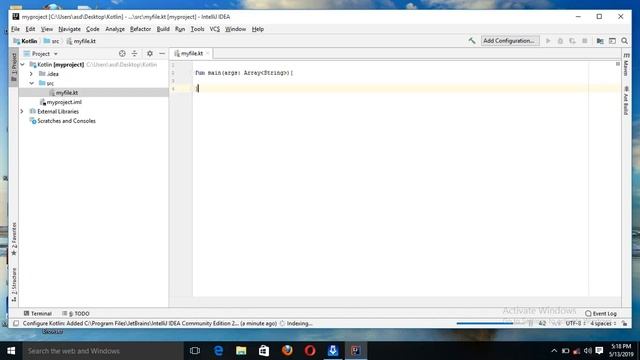Click the Stop square icon in toolbar

[x=584, y=41]
